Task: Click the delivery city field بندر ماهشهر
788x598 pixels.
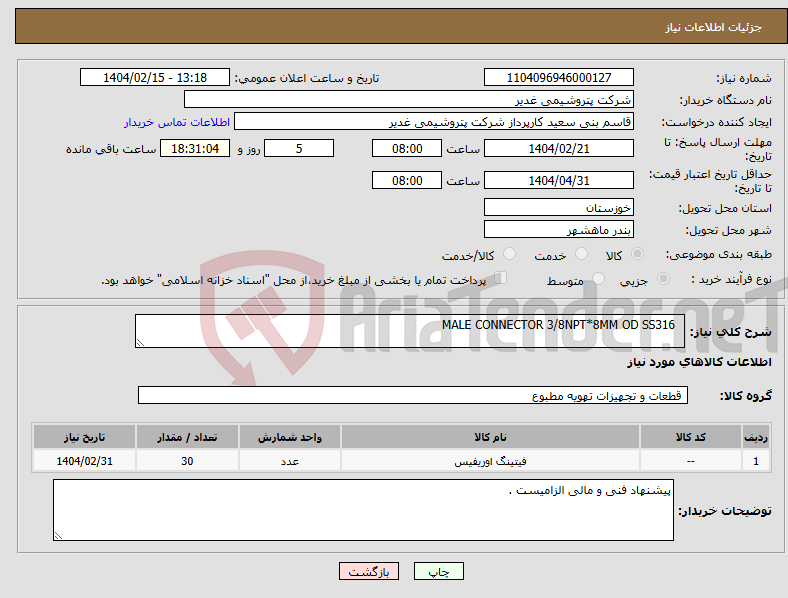Action: (x=559, y=229)
